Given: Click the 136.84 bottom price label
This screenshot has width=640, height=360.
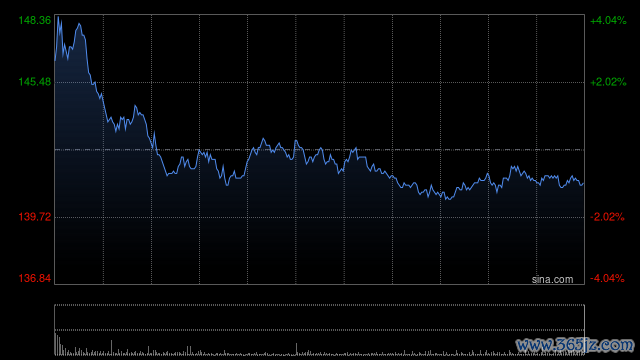Looking at the screenshot, I should [x=35, y=278].
